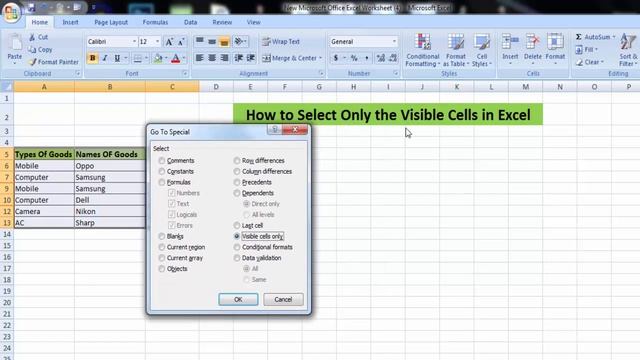Open Format as Table gallery
Viewport: 640px width, 360px height.
click(x=456, y=51)
